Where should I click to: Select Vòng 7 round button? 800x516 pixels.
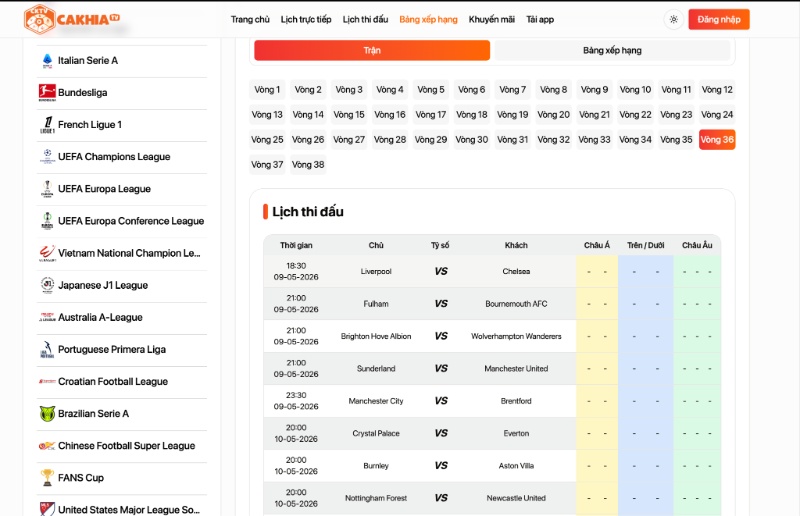pyautogui.click(x=512, y=89)
